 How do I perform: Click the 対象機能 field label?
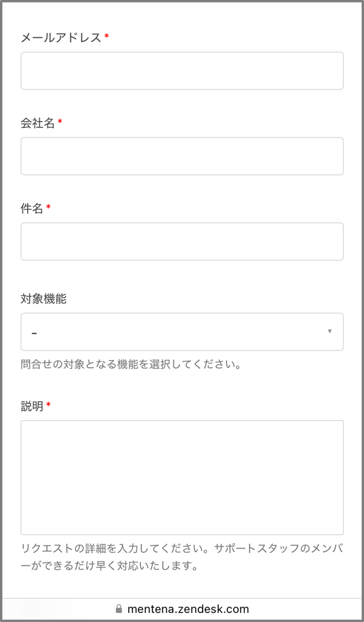pos(44,299)
